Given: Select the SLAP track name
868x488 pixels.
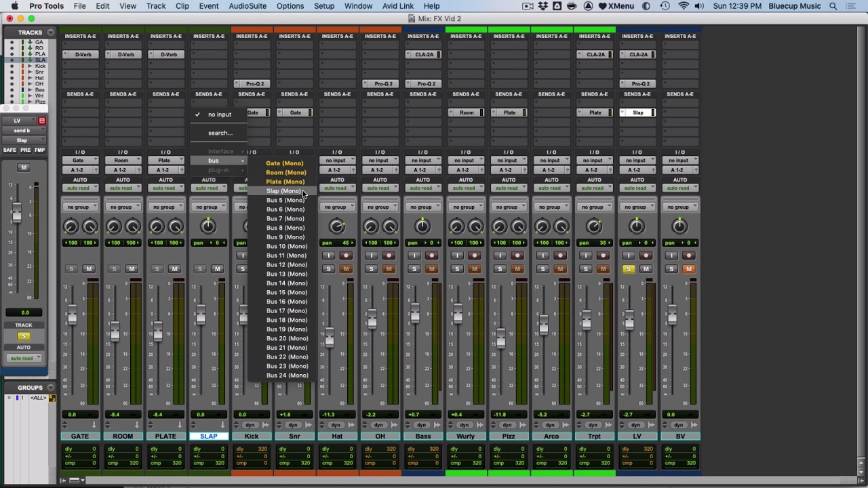Looking at the screenshot, I should pyautogui.click(x=208, y=436).
